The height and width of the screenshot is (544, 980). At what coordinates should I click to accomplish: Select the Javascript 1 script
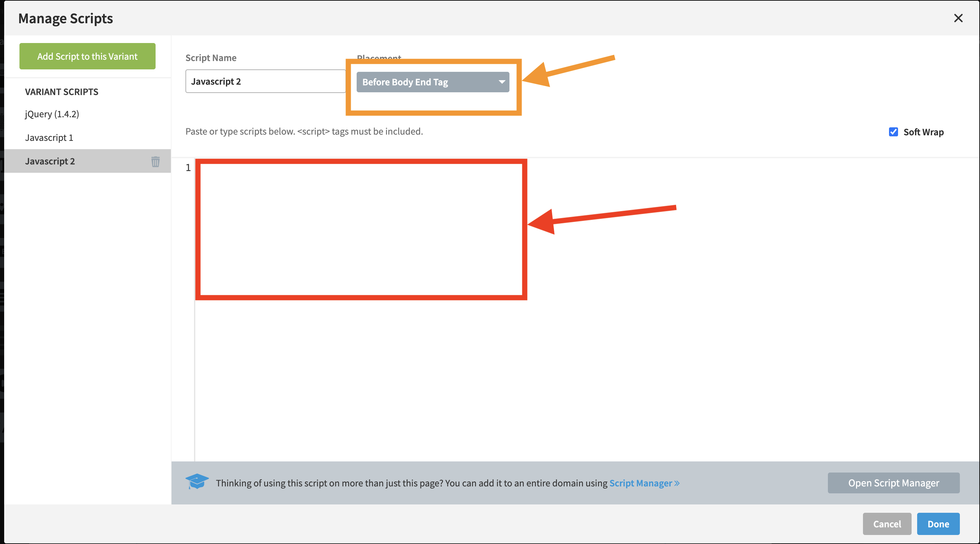[x=49, y=138]
